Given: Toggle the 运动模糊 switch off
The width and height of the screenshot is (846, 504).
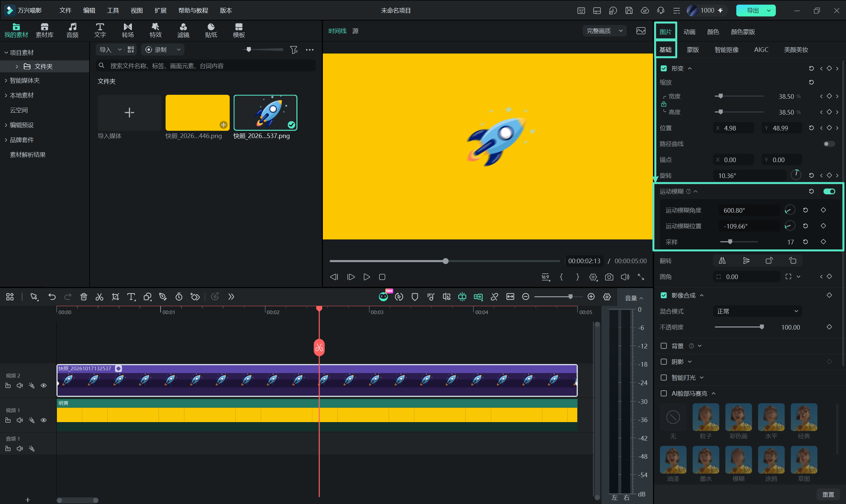Looking at the screenshot, I should pyautogui.click(x=829, y=192).
